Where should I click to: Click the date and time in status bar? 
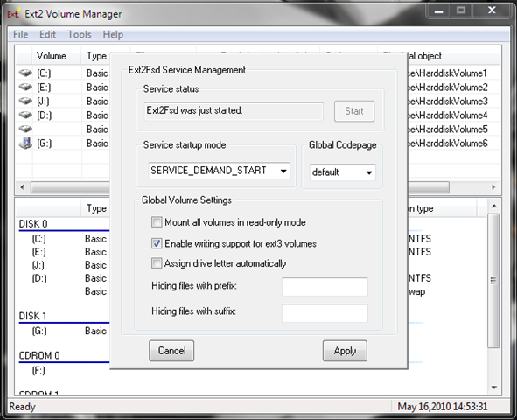pyautogui.click(x=442, y=407)
